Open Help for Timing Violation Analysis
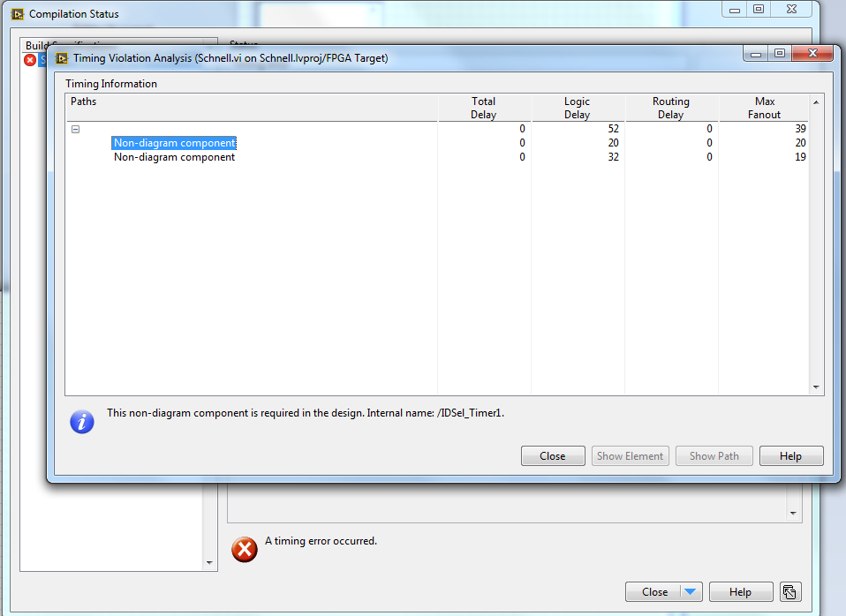This screenshot has width=846, height=616. [791, 455]
